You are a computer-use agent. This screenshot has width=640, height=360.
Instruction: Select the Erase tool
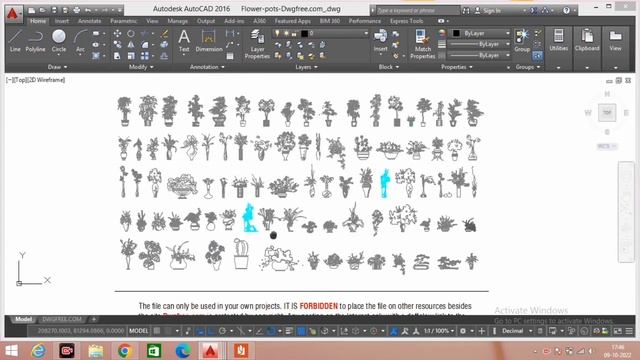pos(164,33)
